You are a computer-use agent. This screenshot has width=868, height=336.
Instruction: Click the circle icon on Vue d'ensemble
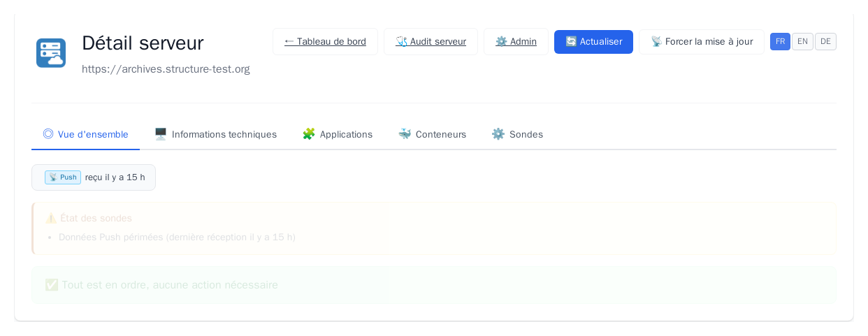click(x=48, y=134)
